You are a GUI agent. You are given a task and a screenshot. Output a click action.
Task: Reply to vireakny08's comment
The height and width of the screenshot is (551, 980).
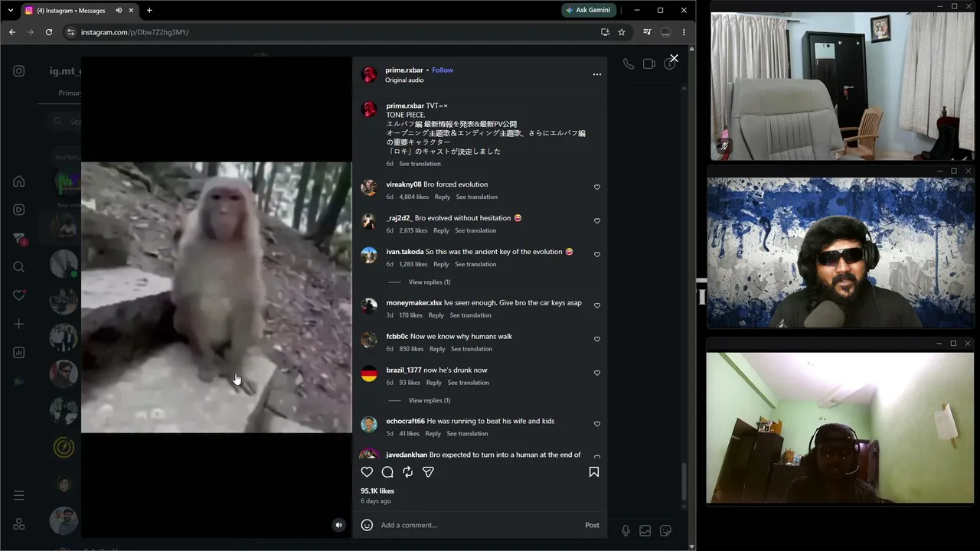point(443,197)
